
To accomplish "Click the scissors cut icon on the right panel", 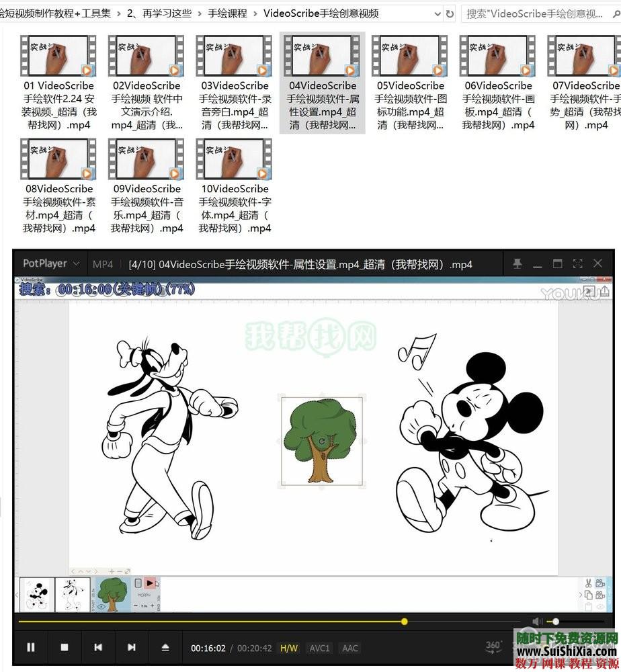I will [588, 583].
